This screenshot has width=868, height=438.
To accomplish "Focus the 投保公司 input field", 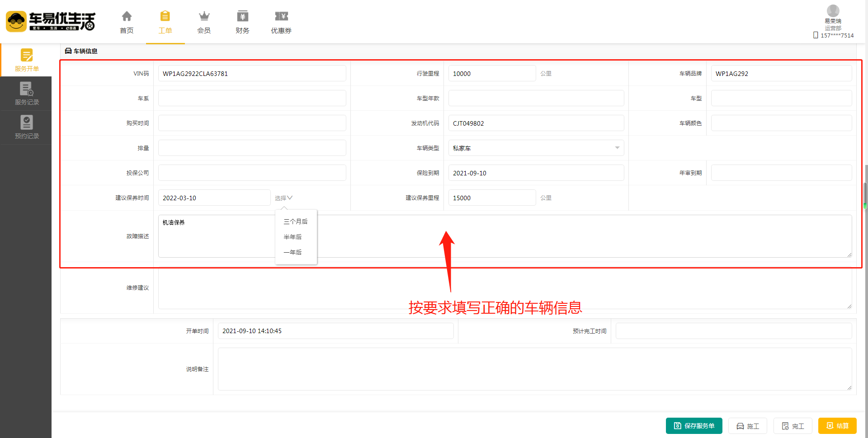I will [252, 173].
